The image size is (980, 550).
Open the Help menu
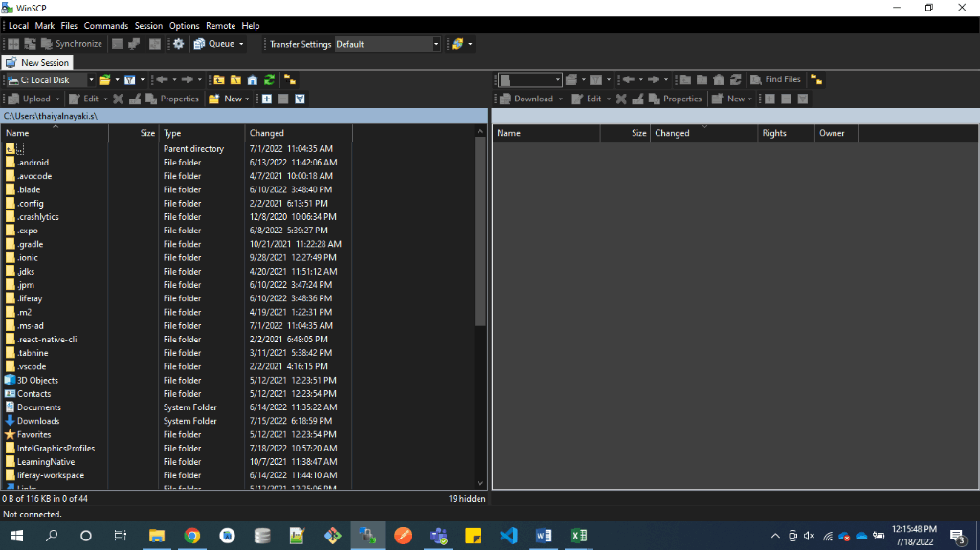point(251,26)
